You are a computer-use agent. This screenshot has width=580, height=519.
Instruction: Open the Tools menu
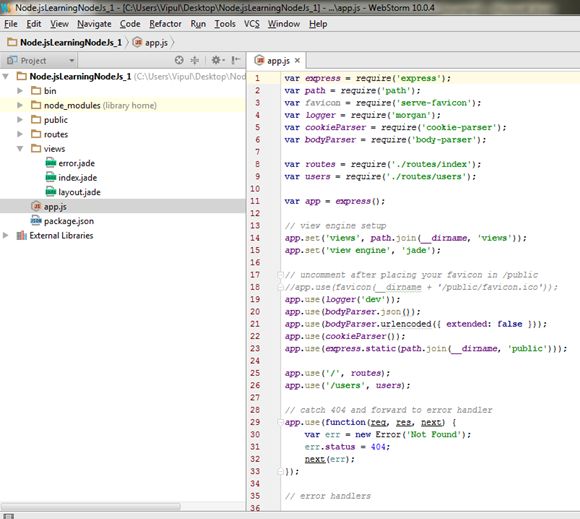(225, 24)
